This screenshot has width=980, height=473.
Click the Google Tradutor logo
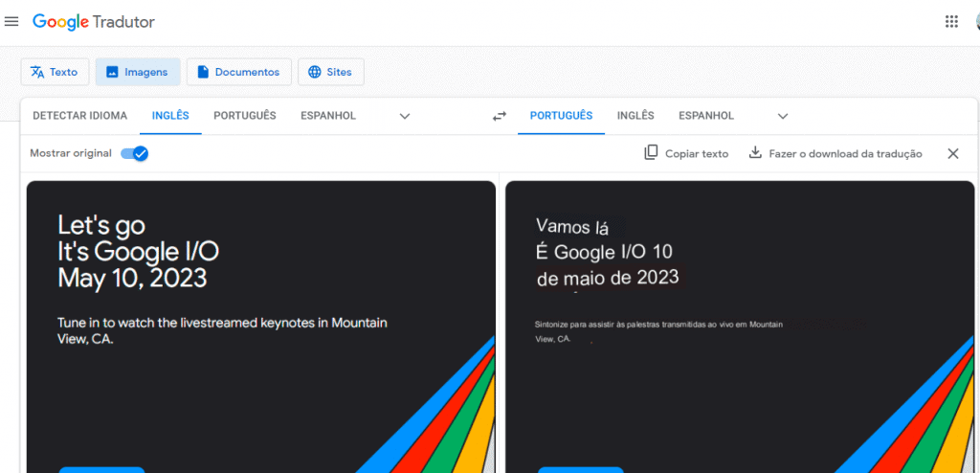[94, 22]
